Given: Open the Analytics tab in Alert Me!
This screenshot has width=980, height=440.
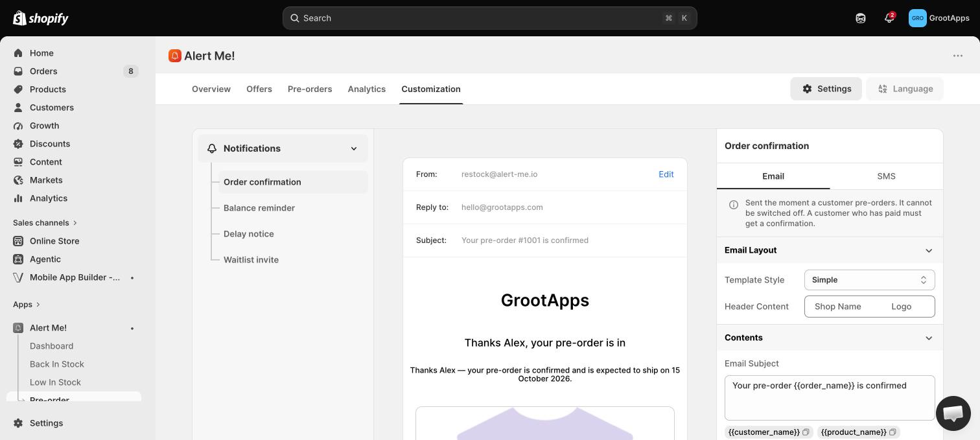Looking at the screenshot, I should point(367,89).
